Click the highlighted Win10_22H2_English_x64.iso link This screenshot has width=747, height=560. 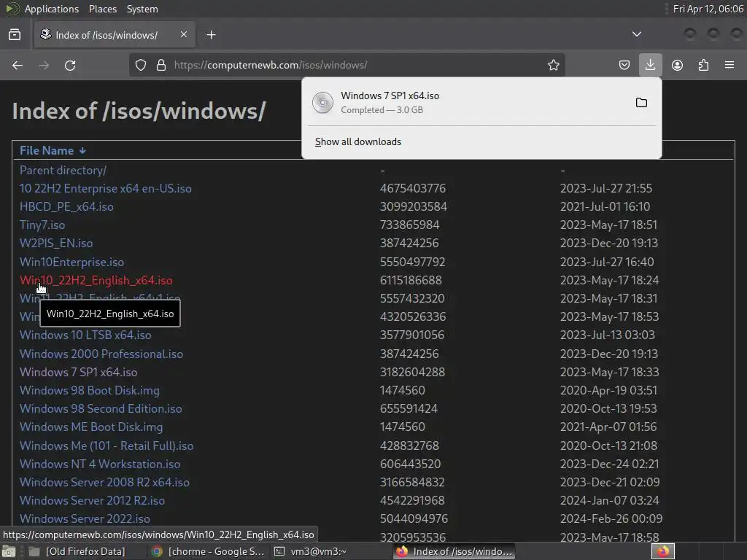pyautogui.click(x=96, y=281)
